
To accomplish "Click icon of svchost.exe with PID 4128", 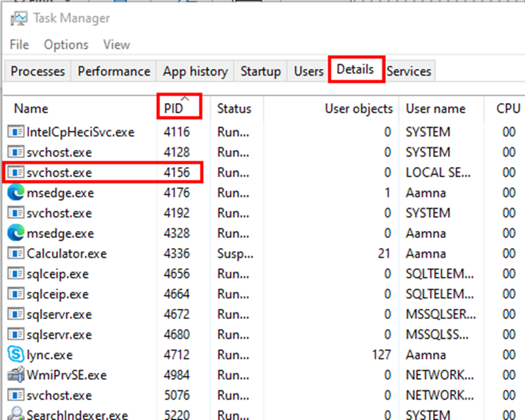I will coord(16,152).
